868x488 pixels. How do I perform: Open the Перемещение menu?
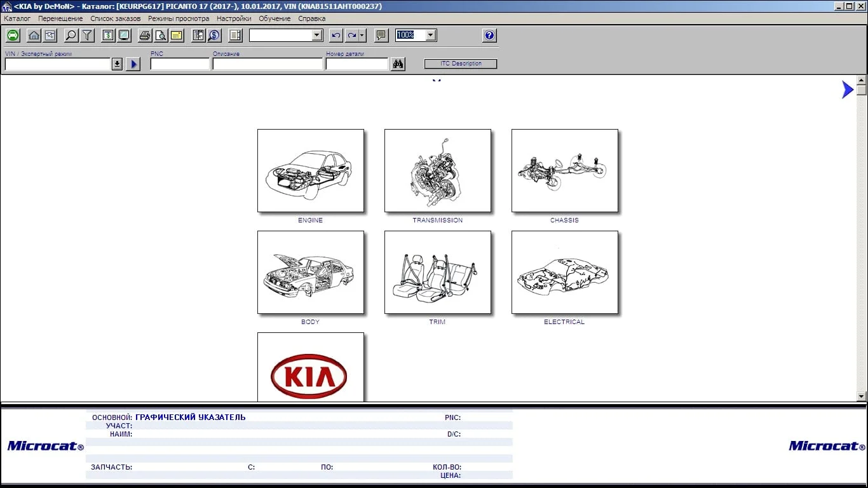point(60,18)
